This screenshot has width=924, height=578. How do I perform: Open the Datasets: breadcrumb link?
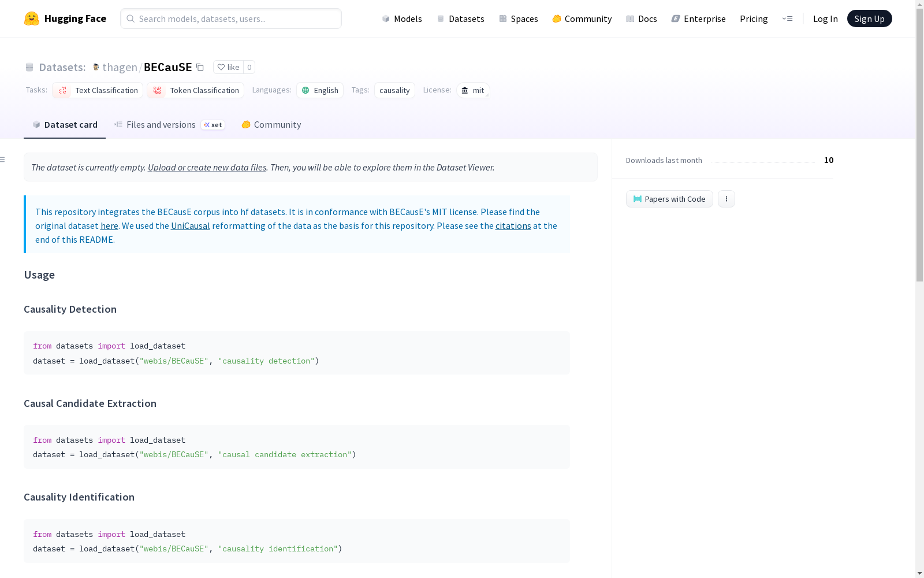tap(62, 67)
